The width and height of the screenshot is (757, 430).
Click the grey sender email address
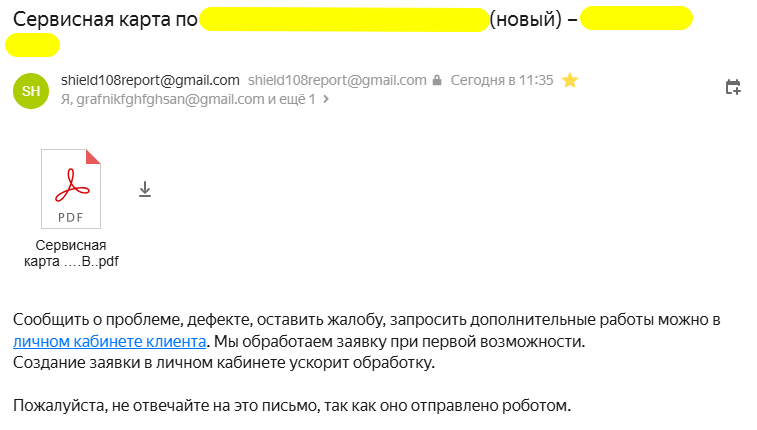pos(337,81)
